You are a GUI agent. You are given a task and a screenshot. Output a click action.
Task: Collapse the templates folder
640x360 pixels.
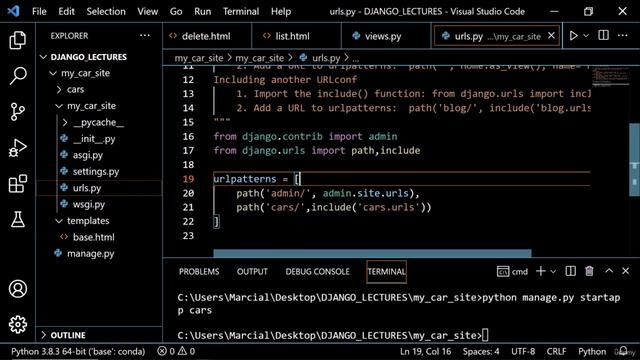coord(59,221)
